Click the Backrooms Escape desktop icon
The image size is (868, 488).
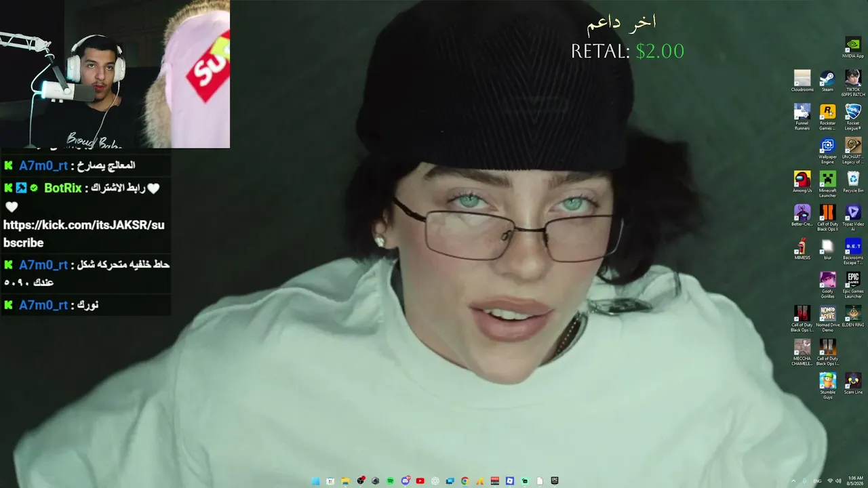[853, 251]
